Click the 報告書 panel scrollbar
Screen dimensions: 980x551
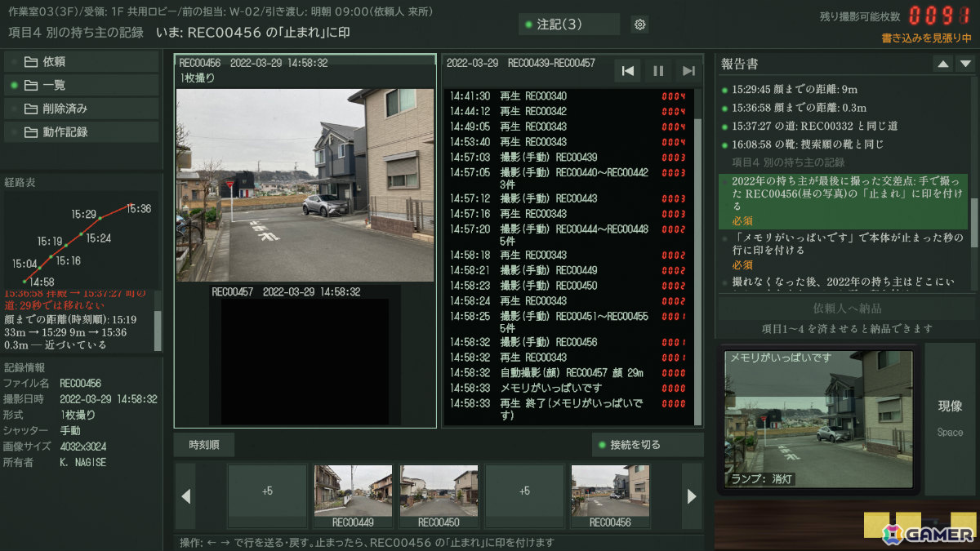point(973,222)
